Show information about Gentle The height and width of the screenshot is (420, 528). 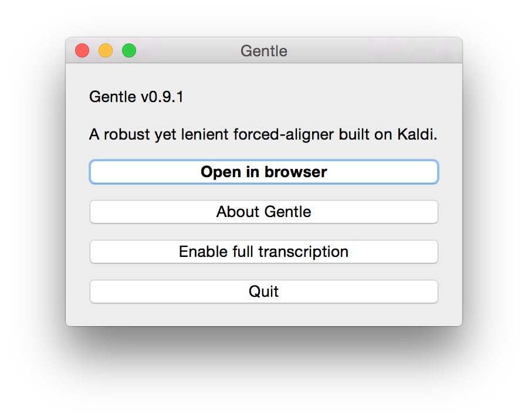tap(263, 212)
